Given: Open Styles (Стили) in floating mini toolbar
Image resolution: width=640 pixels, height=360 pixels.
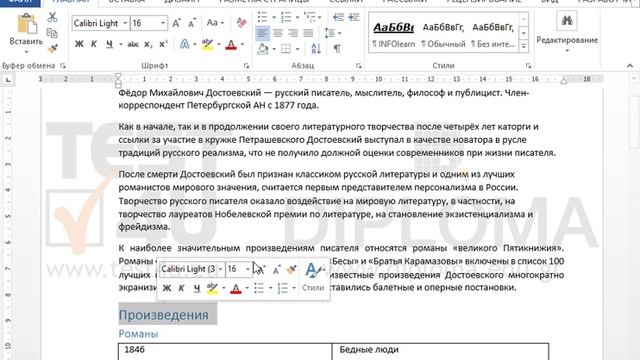Looking at the screenshot, I should click(x=313, y=277).
